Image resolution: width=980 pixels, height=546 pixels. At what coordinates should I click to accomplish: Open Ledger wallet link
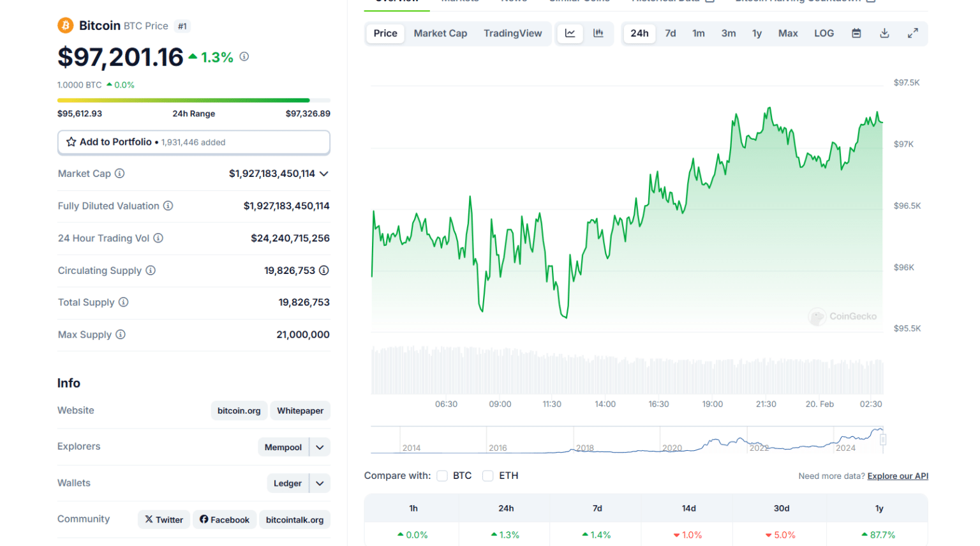[288, 483]
